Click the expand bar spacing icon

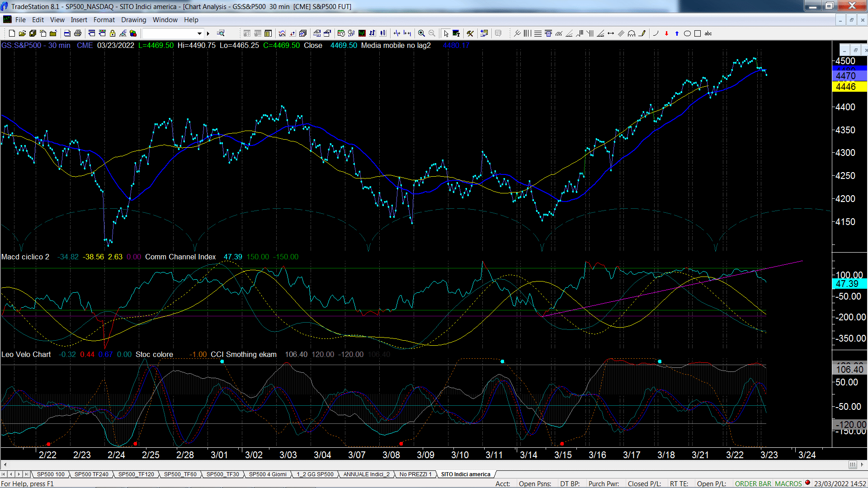407,33
